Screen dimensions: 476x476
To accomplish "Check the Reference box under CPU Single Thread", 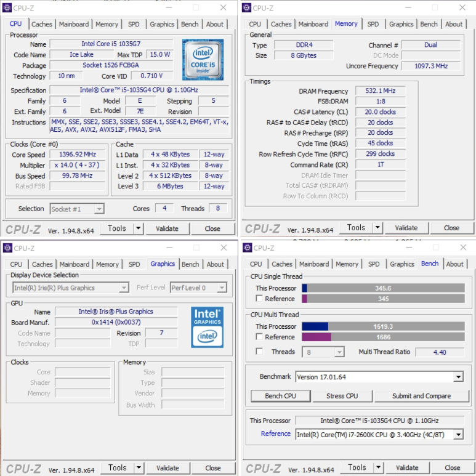I will tap(259, 299).
